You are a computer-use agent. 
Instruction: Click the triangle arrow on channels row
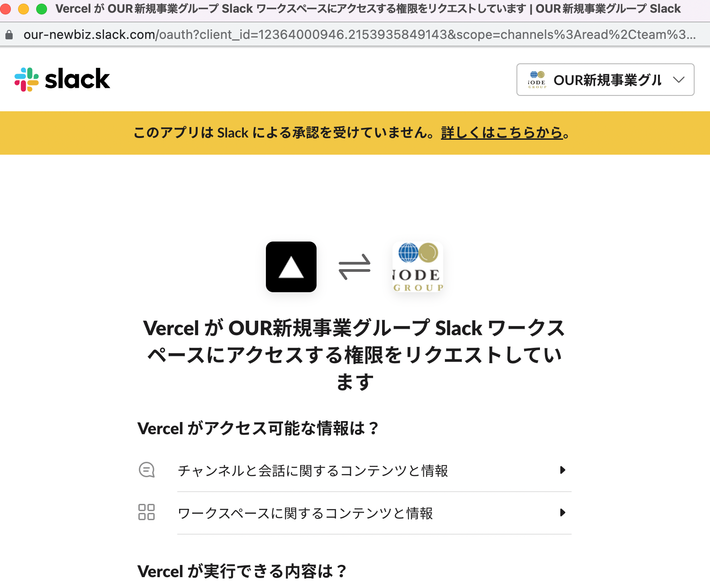pos(563,470)
